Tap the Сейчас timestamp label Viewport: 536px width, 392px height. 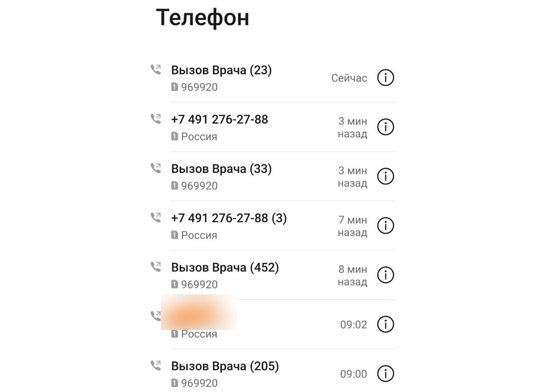click(x=349, y=78)
